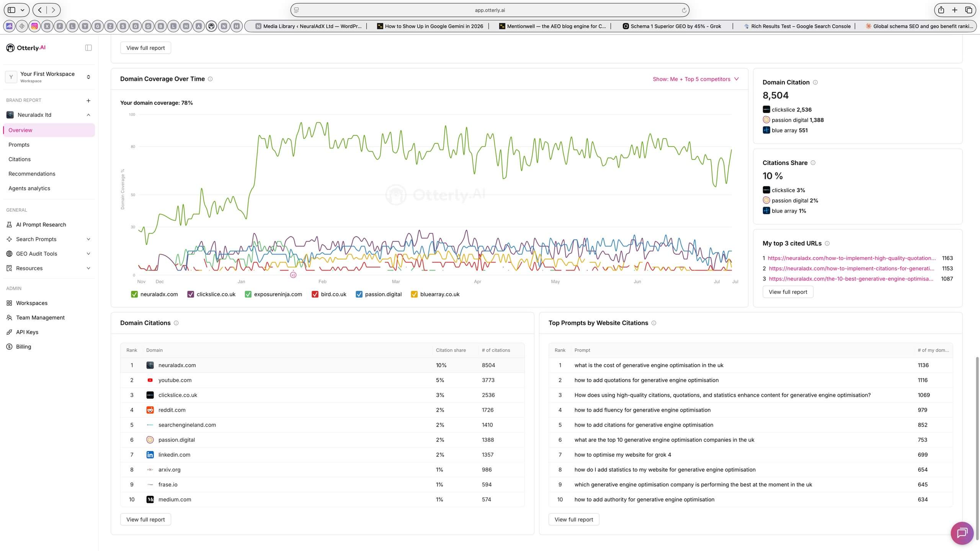Open the Show: Me + Top 5 competitors dropdown
The width and height of the screenshot is (980, 551).
[x=696, y=79]
